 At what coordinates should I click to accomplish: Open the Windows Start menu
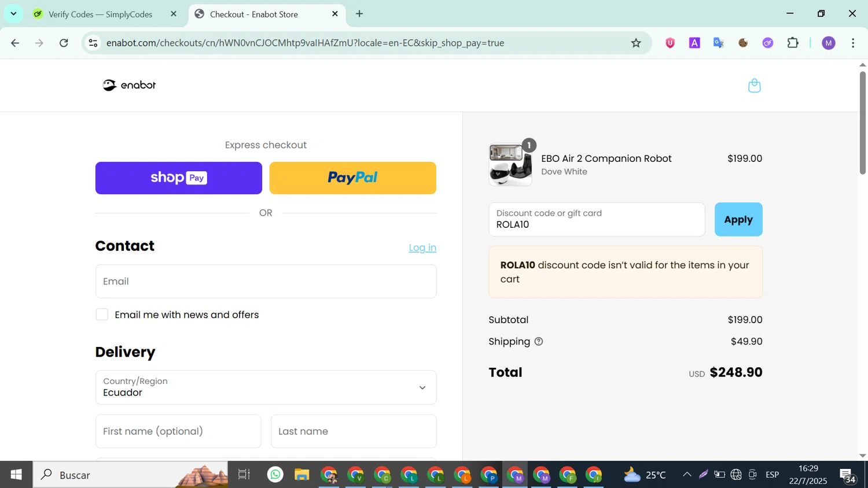tap(16, 475)
